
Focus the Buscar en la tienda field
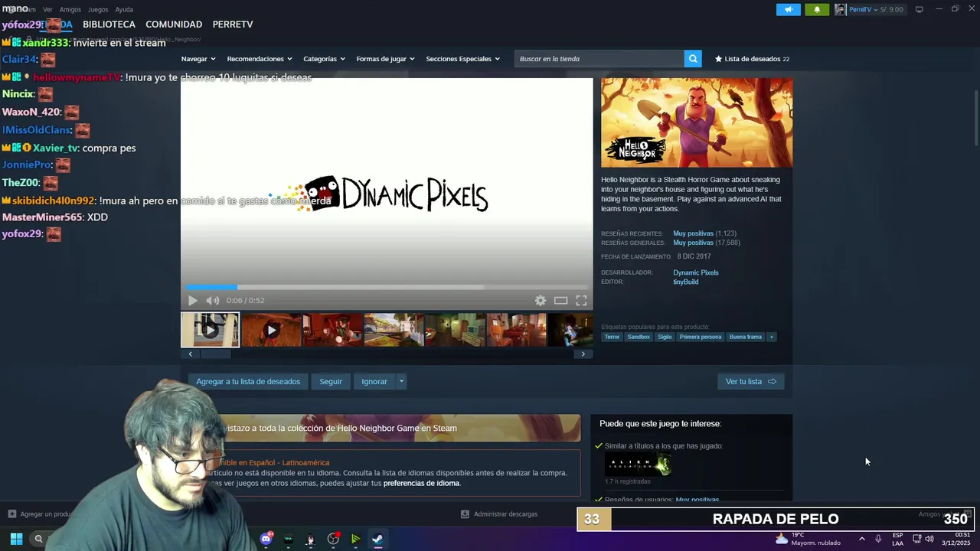coord(599,59)
